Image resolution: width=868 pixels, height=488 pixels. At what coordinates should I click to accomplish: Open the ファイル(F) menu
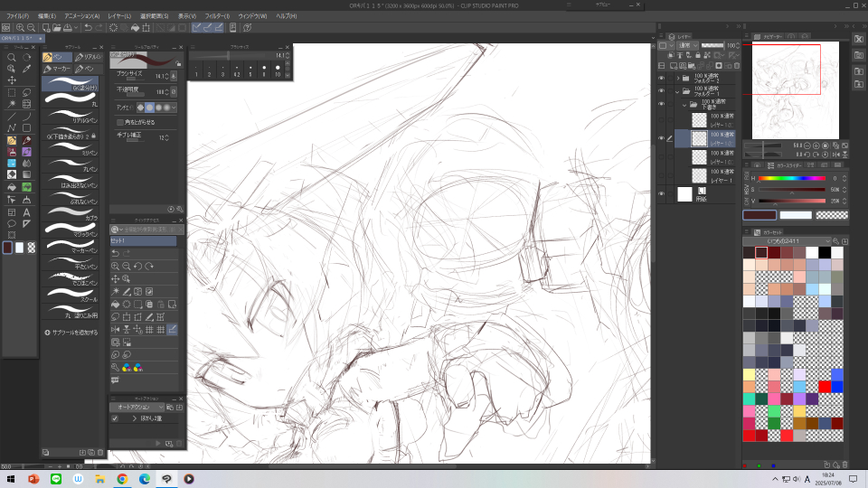(18, 16)
